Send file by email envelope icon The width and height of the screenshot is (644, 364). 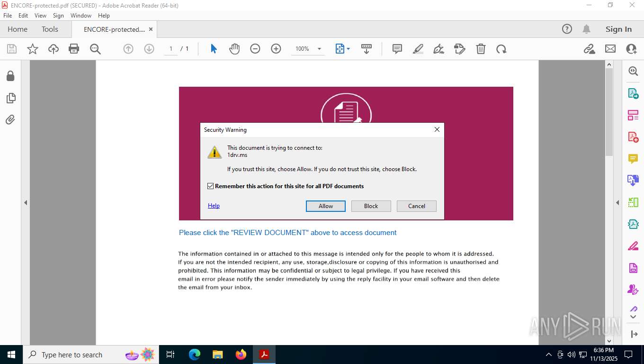click(x=610, y=49)
